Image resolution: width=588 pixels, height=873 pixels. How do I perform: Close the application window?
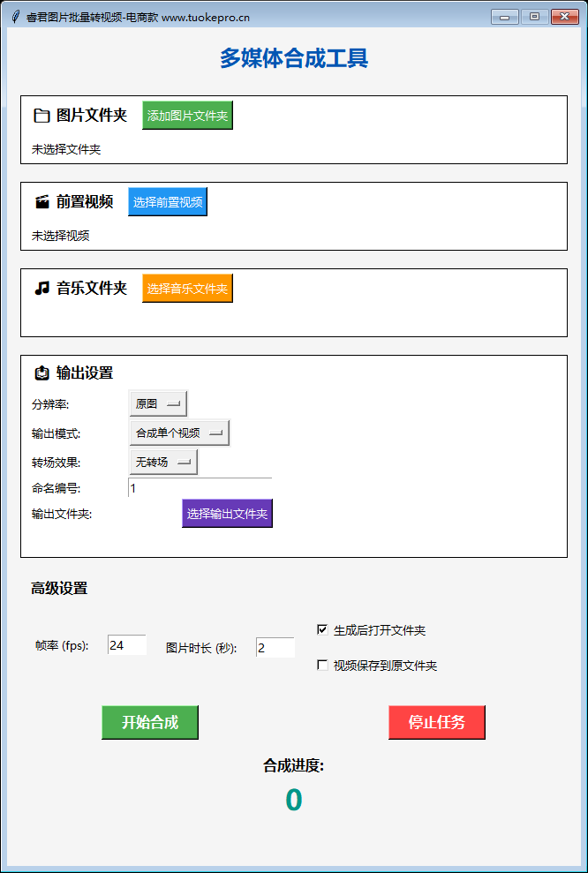[565, 18]
